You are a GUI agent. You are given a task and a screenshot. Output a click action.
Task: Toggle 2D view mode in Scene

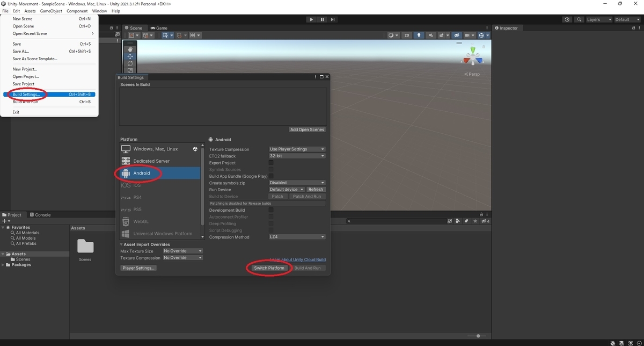[x=407, y=35]
